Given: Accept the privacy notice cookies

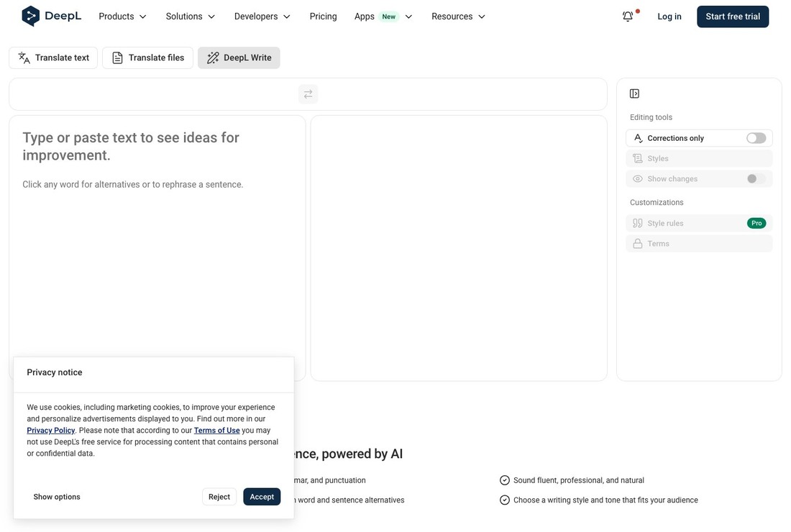Looking at the screenshot, I should pyautogui.click(x=261, y=497).
